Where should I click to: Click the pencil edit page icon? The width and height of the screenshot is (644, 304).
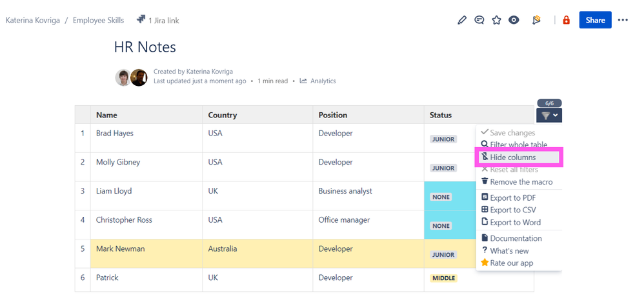[462, 20]
